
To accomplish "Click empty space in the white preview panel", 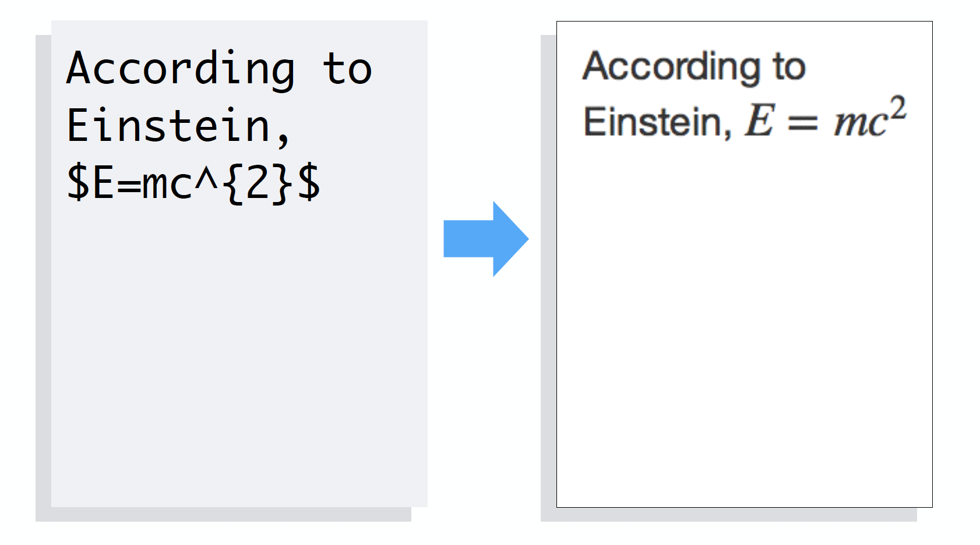I will tap(744, 326).
